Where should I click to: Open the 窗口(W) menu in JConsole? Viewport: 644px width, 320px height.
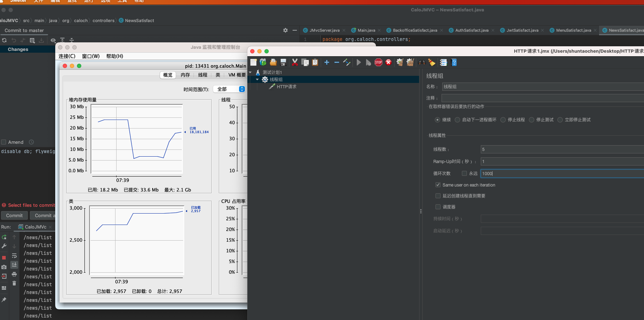(91, 56)
